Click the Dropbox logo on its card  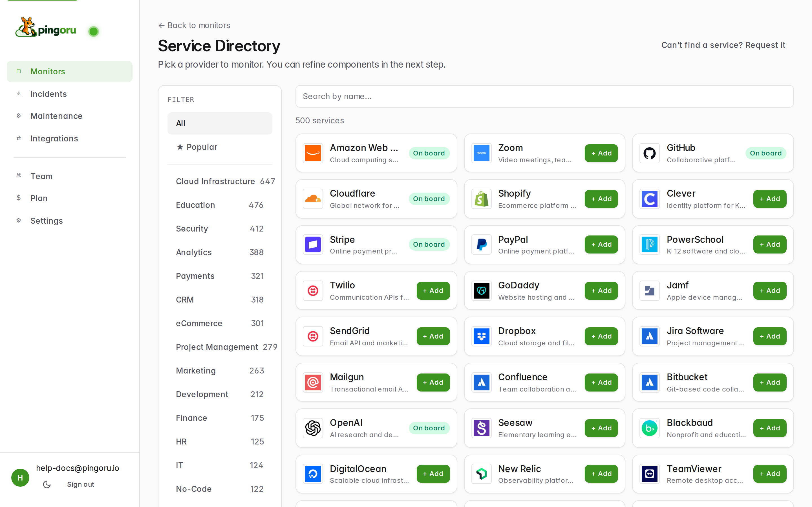481,336
